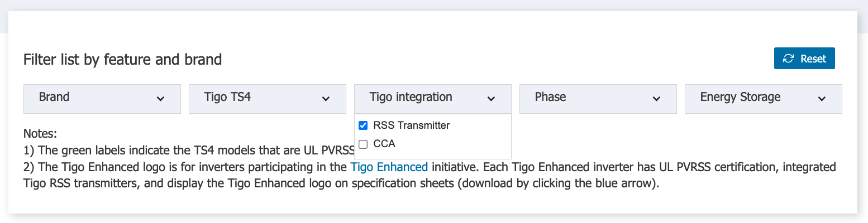Screen dimensions: 868x223
Task: Select the CCA option label
Action: pyautogui.click(x=384, y=144)
